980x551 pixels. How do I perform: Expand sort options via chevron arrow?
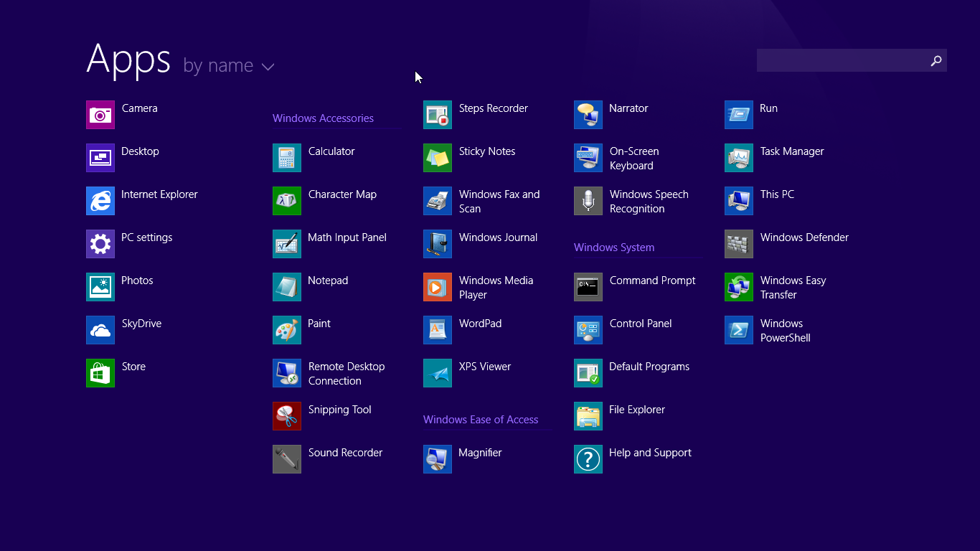click(x=268, y=67)
